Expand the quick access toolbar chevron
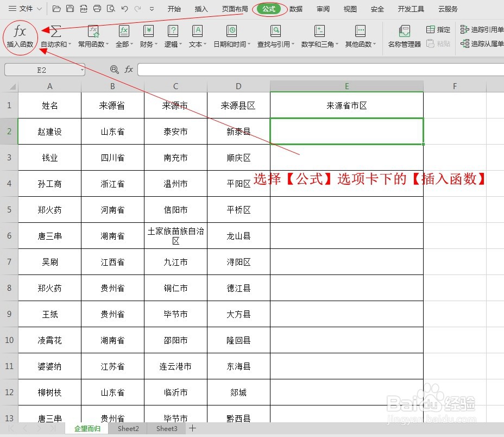Image resolution: width=504 pixels, height=437 pixels. coord(151,8)
